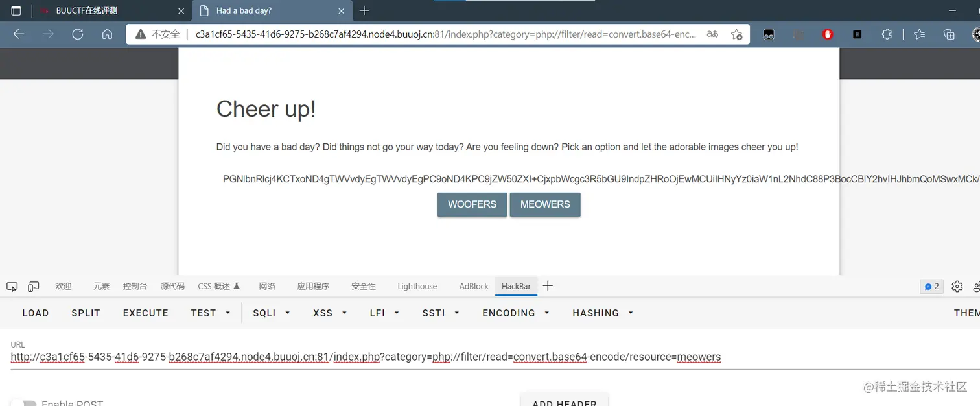Open the black H HackBar extension icon
980x406 pixels.
[x=857, y=34]
